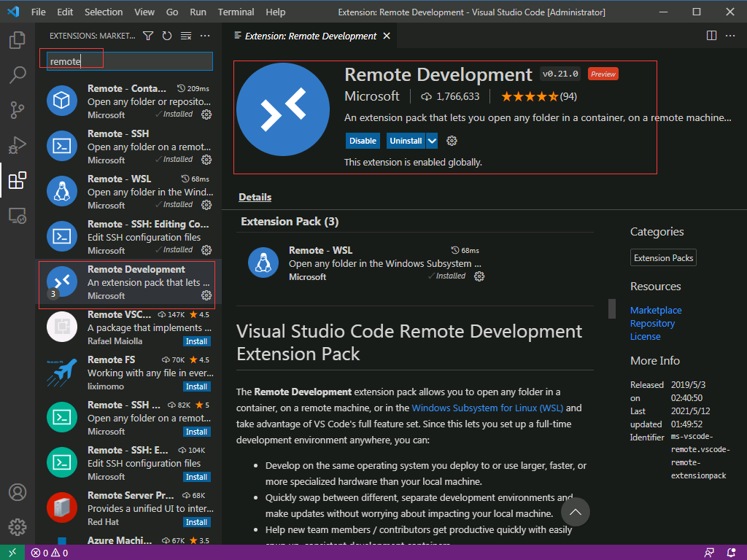Image resolution: width=747 pixels, height=560 pixels.
Task: Open the Terminal menu
Action: tap(236, 12)
